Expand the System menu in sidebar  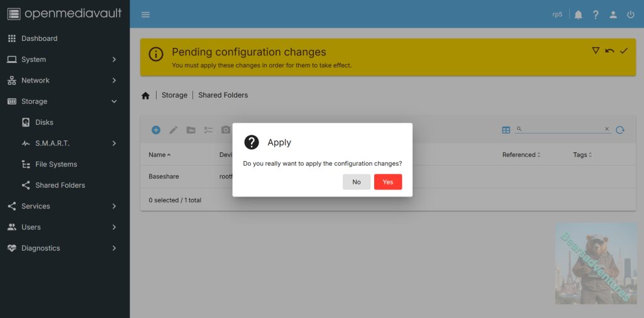[63, 59]
